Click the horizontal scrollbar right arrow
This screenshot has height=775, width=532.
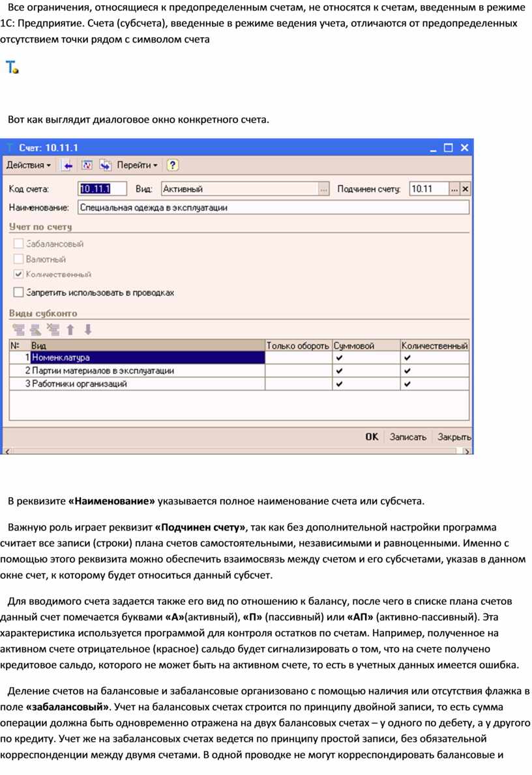466,451
